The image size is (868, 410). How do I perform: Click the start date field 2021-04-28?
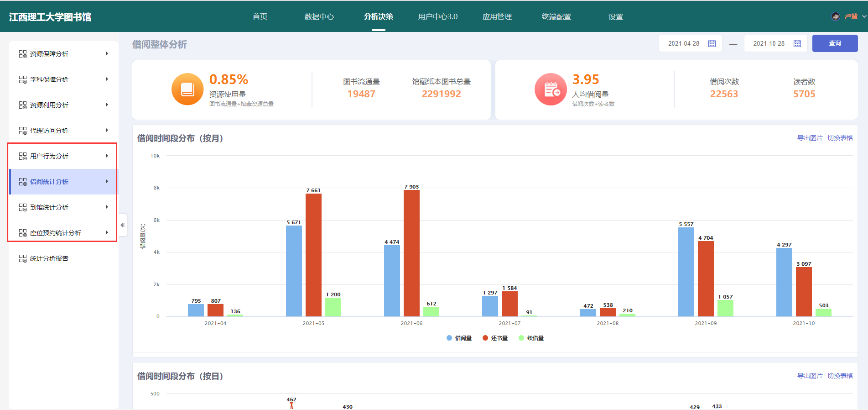tap(690, 43)
